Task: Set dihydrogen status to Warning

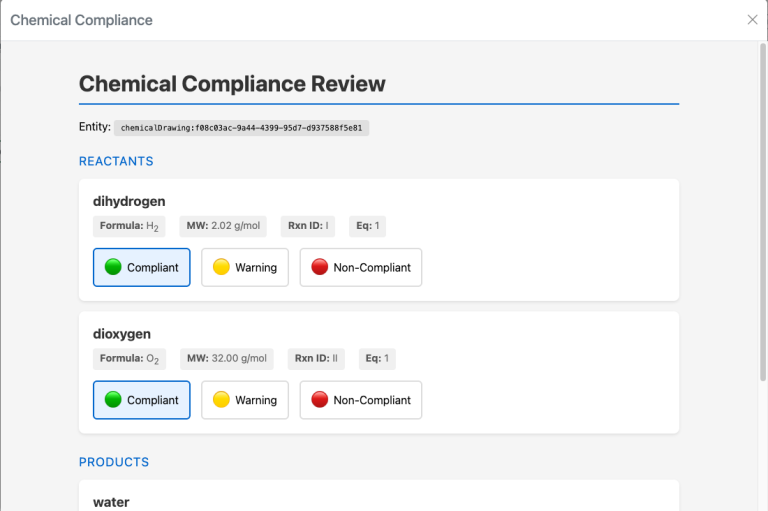Action: point(245,267)
